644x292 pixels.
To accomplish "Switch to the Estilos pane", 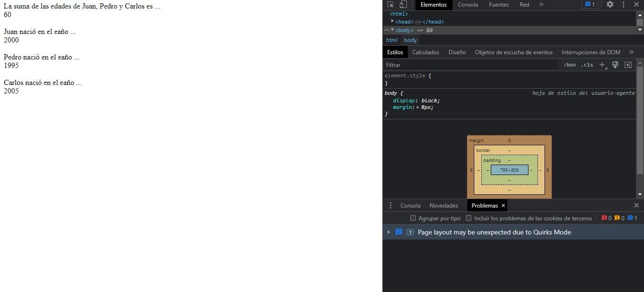I will 395,52.
